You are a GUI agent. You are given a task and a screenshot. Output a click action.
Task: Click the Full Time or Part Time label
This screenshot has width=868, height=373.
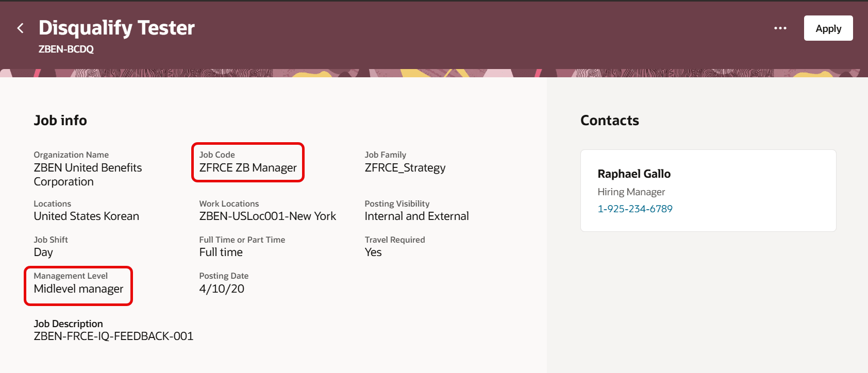[242, 240]
